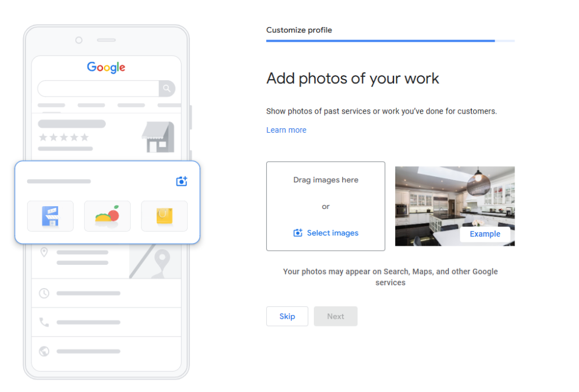This screenshot has height=392, width=579.
Task: Click the gray store building icon
Action: pos(158,137)
